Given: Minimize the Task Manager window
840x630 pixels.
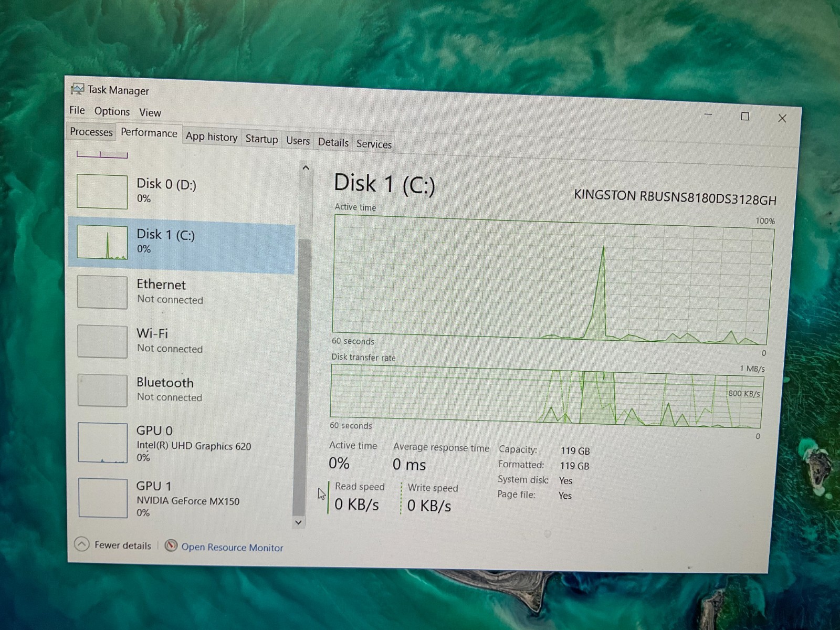Looking at the screenshot, I should click(x=708, y=114).
